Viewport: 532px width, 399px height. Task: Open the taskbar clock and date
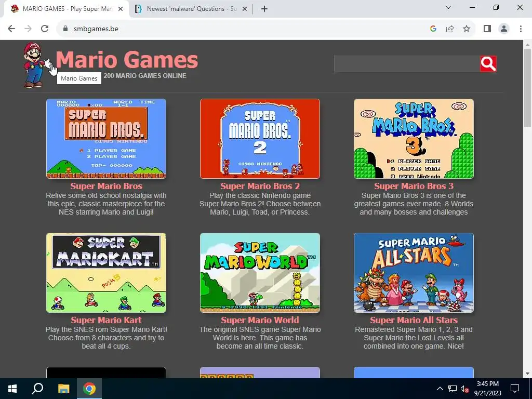[x=487, y=389]
